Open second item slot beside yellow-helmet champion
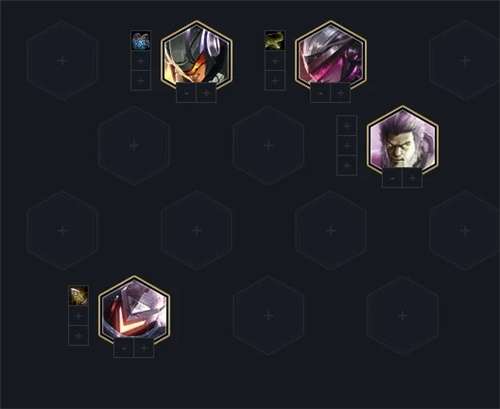Screen dimensions: 500x409 click(x=141, y=60)
